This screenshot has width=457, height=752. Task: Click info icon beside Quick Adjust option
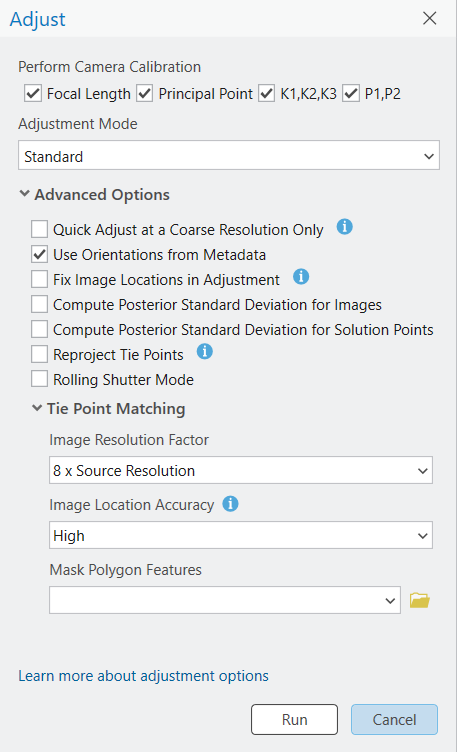344,226
